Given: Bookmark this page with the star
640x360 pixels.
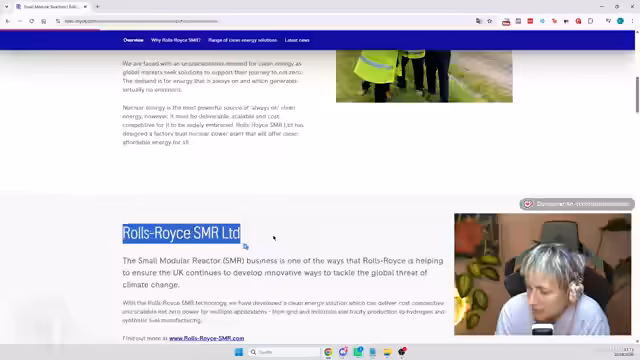Looking at the screenshot, I should tap(489, 21).
